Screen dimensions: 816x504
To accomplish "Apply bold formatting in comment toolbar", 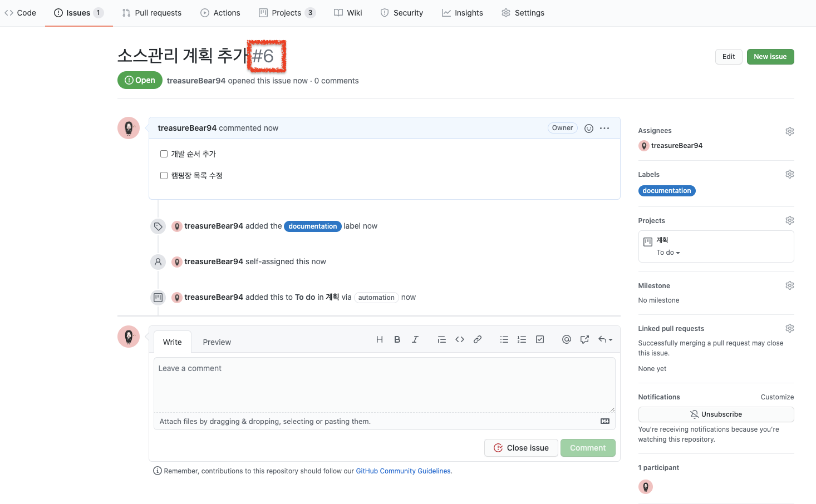I will (x=397, y=339).
